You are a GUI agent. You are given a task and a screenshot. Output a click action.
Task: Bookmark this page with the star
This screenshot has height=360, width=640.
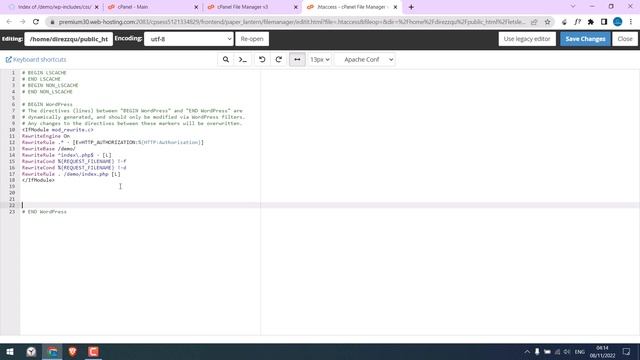547,22
